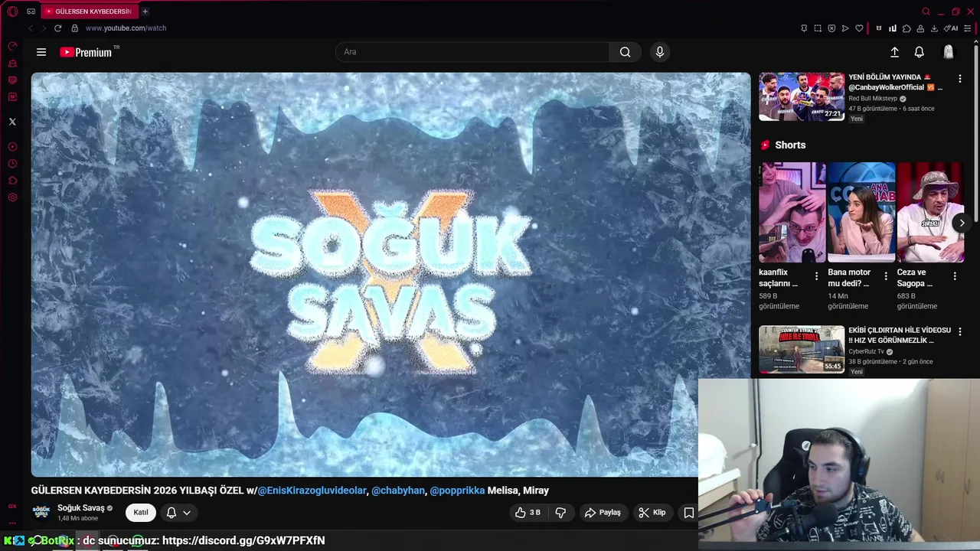Open YouTube hamburger guide menu
This screenshot has width=980, height=551.
[41, 52]
